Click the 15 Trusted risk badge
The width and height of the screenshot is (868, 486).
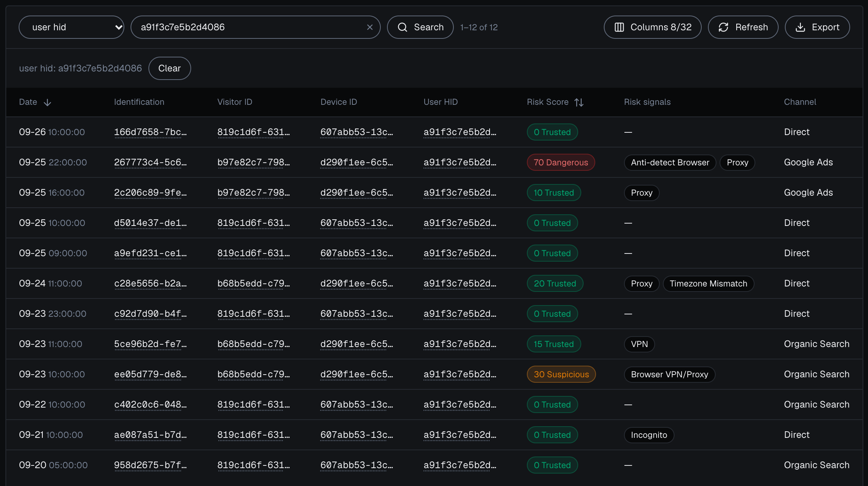pos(554,344)
